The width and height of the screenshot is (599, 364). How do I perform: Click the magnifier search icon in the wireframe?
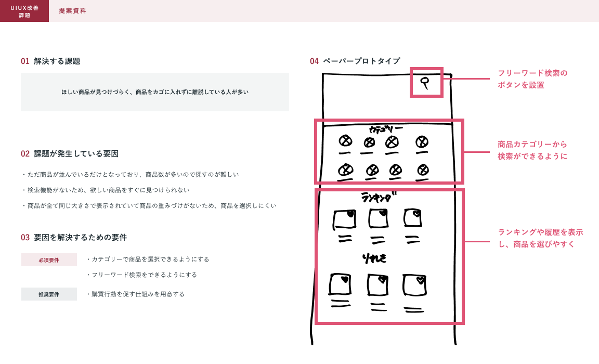(426, 82)
